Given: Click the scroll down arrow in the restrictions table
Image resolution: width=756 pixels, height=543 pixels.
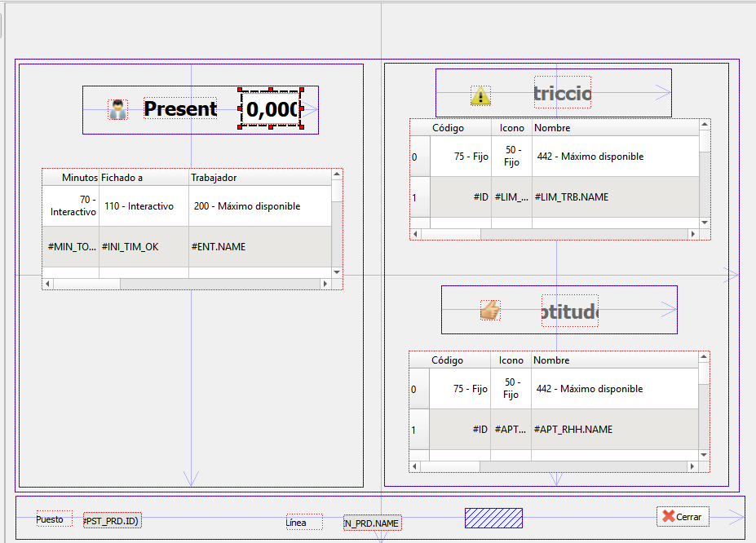Looking at the screenshot, I should (705, 223).
